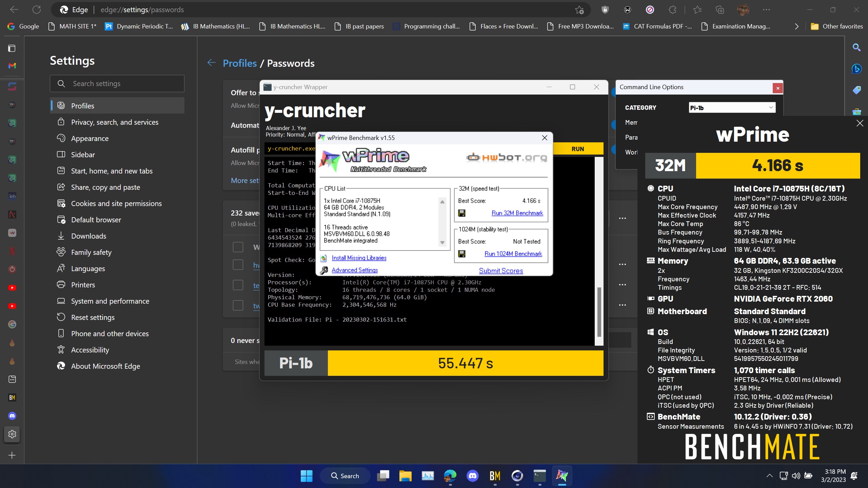Click the Edge refresh button
The width and height of the screenshot is (868, 488).
(x=37, y=9)
